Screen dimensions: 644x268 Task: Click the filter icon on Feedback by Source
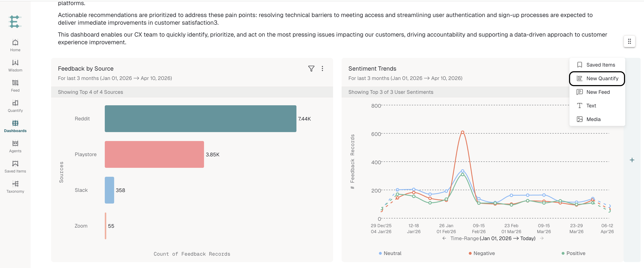pyautogui.click(x=311, y=68)
